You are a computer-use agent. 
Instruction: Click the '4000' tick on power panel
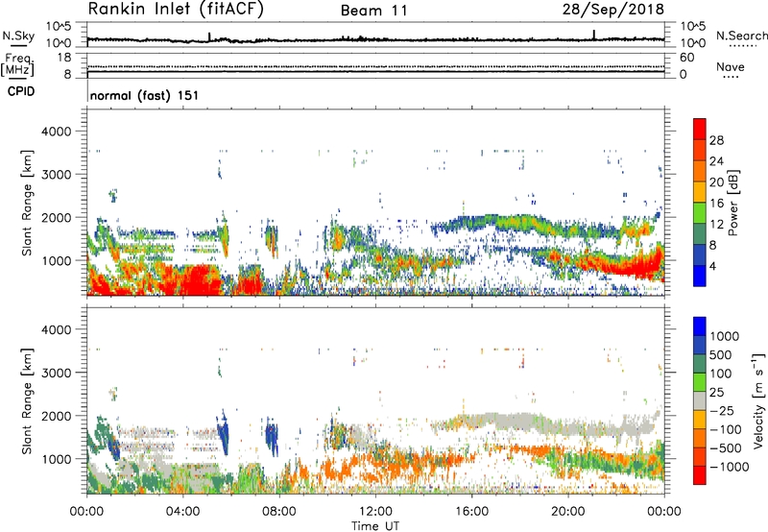[56, 132]
